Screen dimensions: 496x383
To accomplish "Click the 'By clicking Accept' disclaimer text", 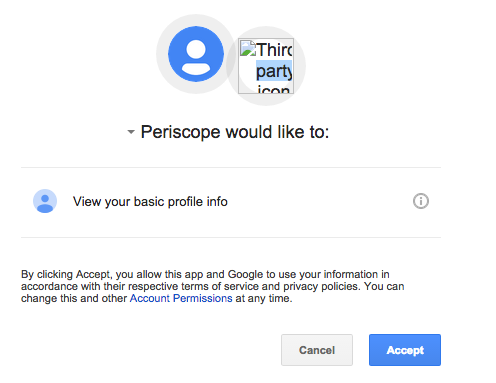I will [213, 286].
